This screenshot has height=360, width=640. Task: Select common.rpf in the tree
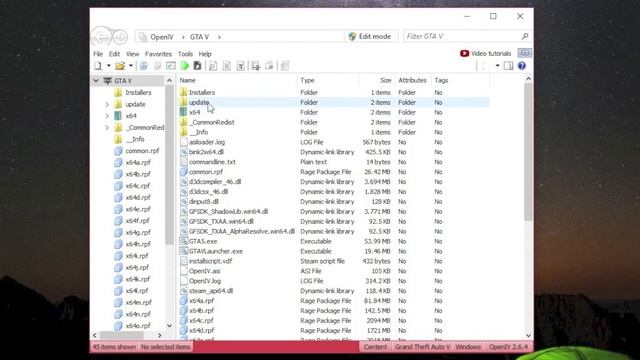coord(142,151)
